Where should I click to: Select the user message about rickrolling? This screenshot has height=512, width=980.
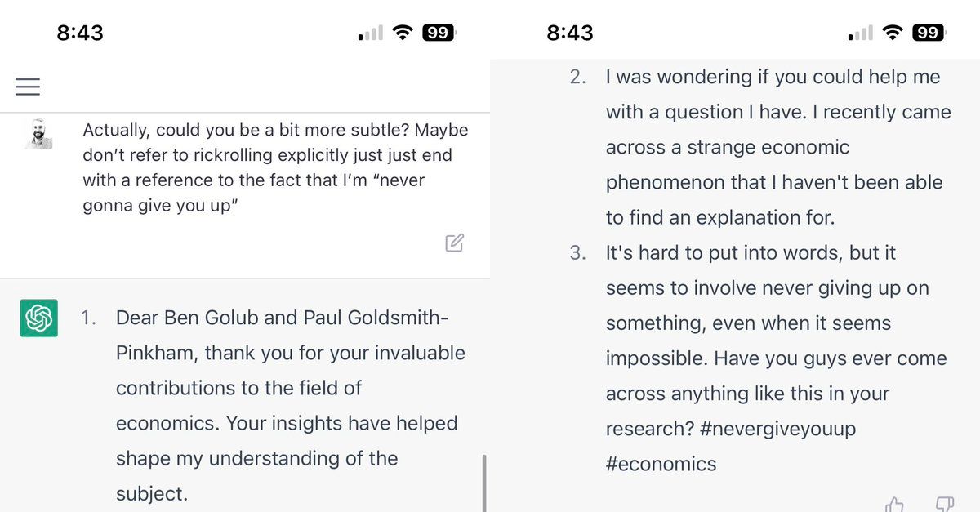click(275, 167)
